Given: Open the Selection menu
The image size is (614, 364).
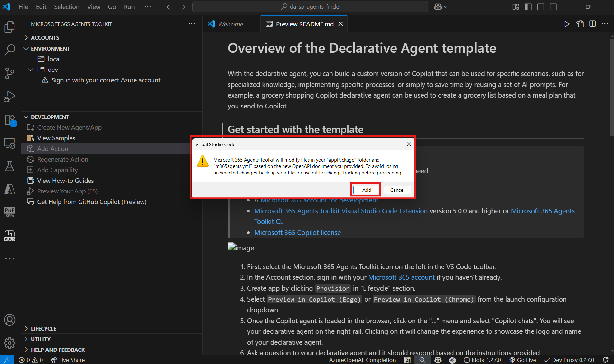Looking at the screenshot, I should [x=67, y=7].
